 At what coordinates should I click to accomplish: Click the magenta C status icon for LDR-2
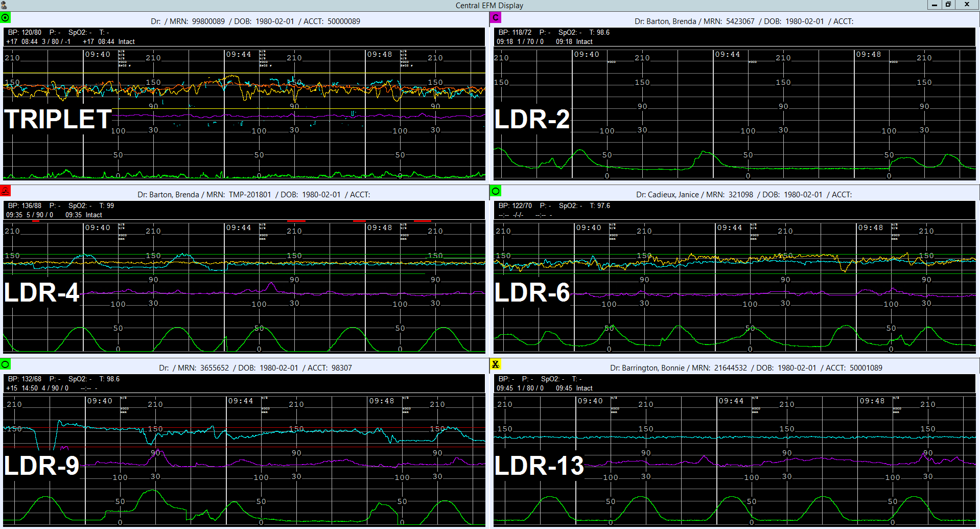tap(495, 18)
